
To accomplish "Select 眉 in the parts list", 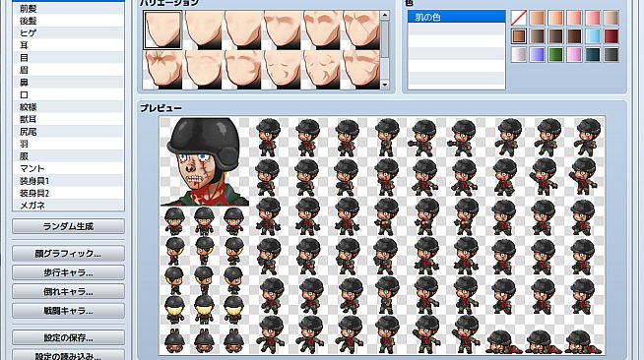I will tap(68, 70).
